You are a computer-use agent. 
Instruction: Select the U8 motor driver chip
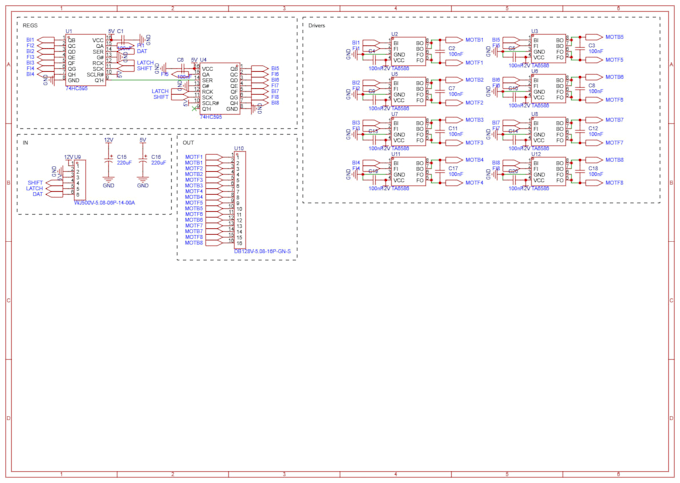tap(548, 131)
